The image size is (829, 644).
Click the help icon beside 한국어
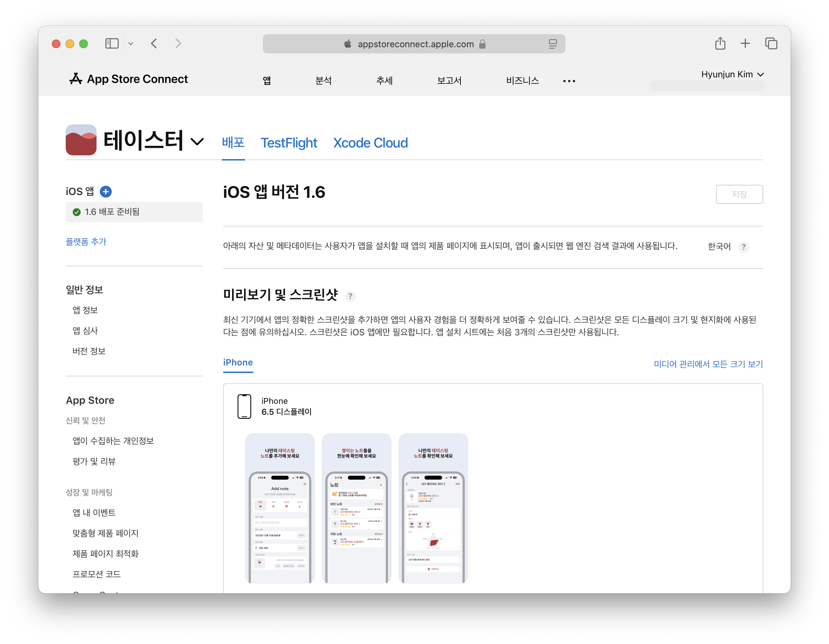tap(743, 247)
